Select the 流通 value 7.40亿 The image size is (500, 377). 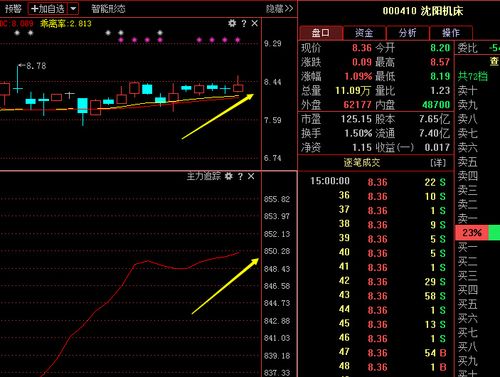[435, 133]
